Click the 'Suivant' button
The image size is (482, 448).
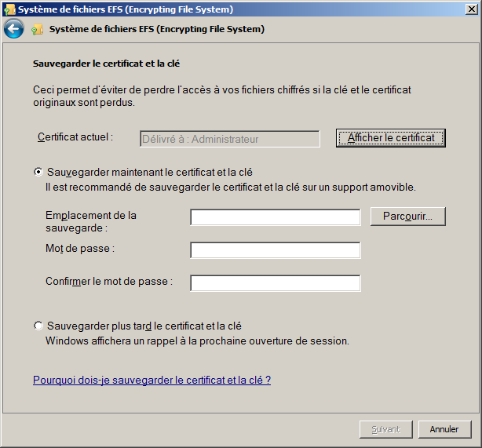pos(385,429)
